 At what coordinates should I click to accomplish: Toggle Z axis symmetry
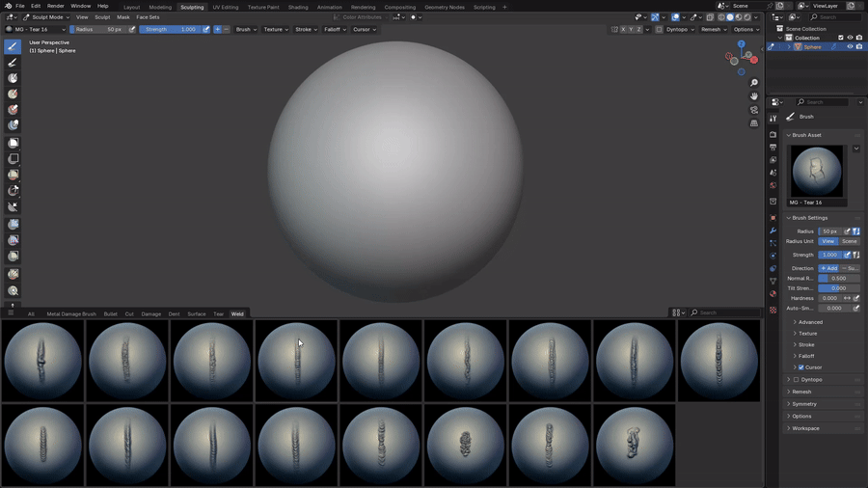[638, 29]
